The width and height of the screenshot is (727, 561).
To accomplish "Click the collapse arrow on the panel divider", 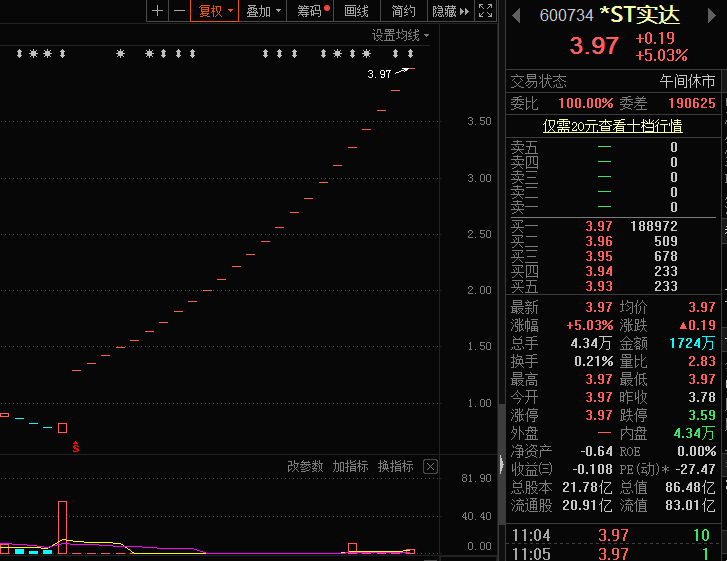I will click(x=502, y=463).
